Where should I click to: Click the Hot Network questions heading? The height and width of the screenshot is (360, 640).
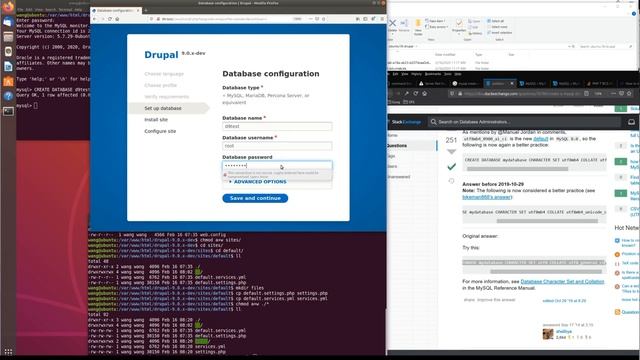[627, 228]
